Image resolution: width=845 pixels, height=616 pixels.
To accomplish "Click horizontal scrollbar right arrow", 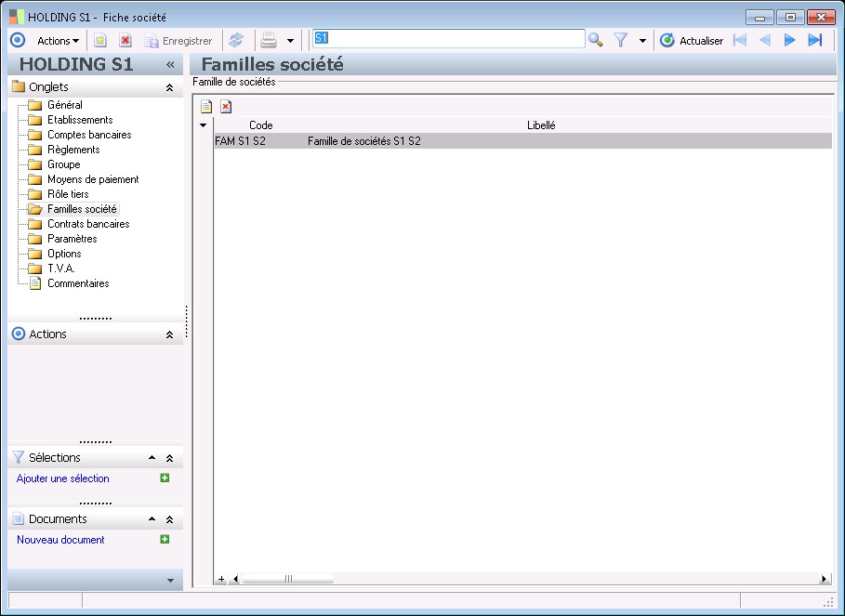I will tap(824, 580).
